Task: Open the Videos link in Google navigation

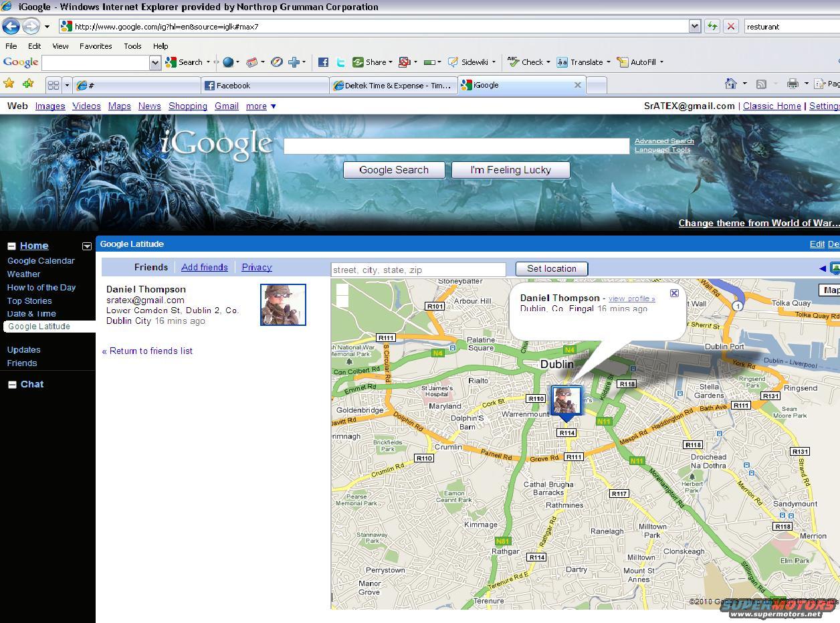Action: [x=86, y=106]
